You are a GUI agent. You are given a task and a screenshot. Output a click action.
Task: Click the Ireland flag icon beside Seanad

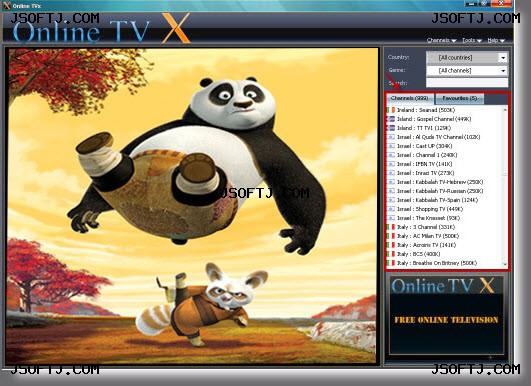pyautogui.click(x=391, y=110)
